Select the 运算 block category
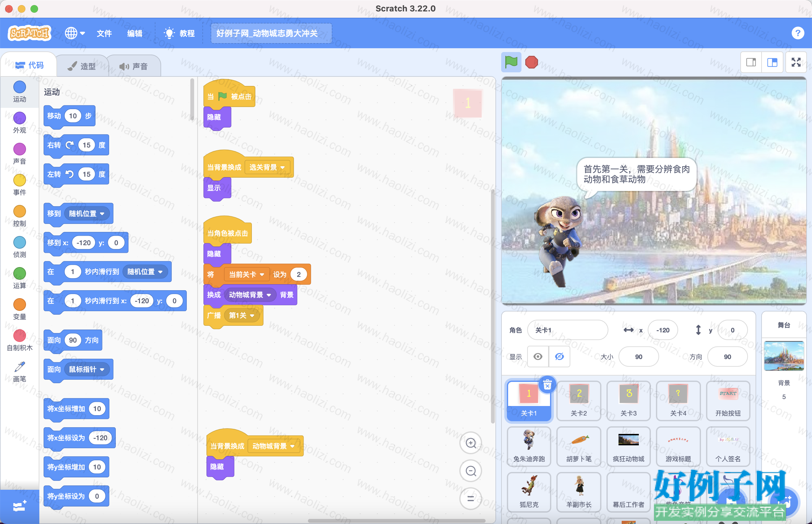This screenshot has height=524, width=812. point(19,278)
